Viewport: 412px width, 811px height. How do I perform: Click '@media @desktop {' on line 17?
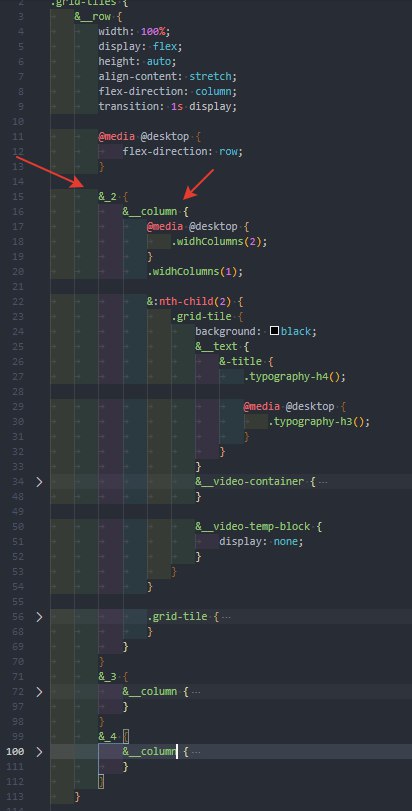coord(199,227)
